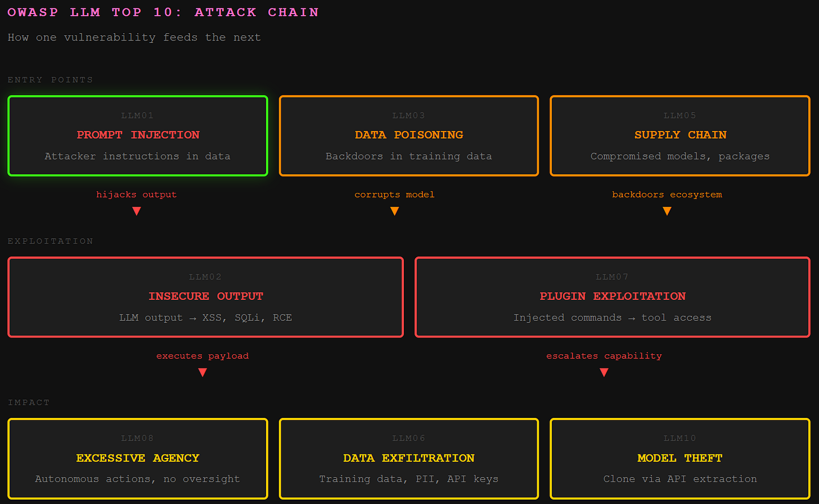Select the LLM05 Supply Chain card

click(x=680, y=136)
